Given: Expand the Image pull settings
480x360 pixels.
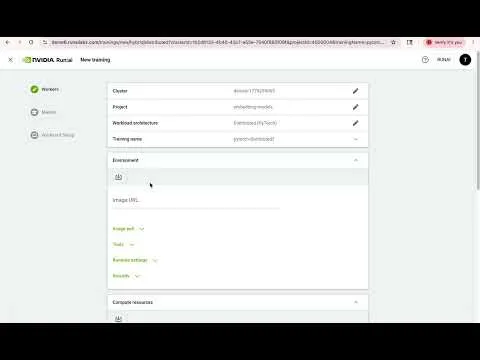Looking at the screenshot, I should click(x=128, y=229).
